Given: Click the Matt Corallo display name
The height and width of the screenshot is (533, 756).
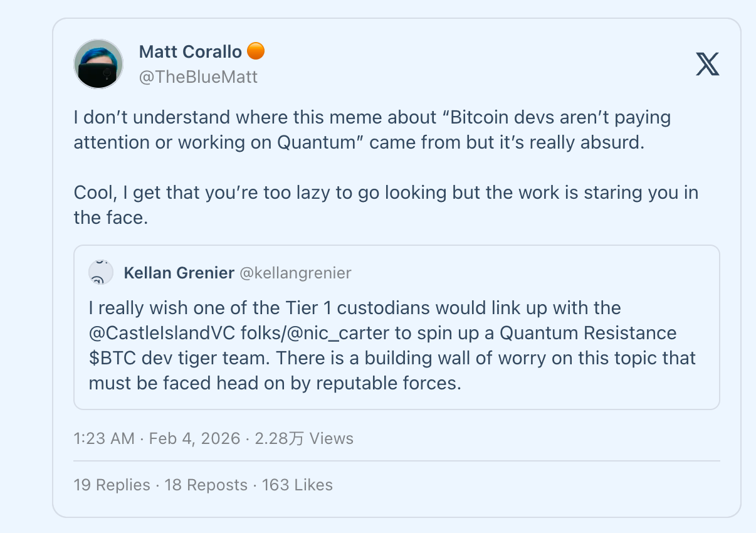Looking at the screenshot, I should click(191, 51).
